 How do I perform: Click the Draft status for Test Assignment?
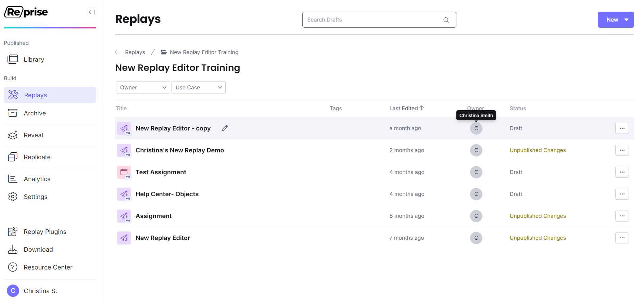tap(516, 172)
